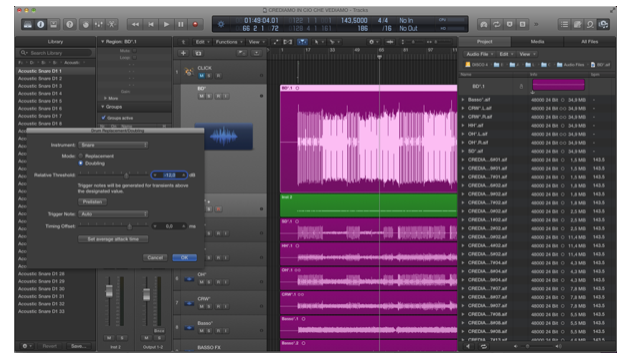The image size is (628, 361).
Task: Mute the CLICK track
Action: click(201, 75)
